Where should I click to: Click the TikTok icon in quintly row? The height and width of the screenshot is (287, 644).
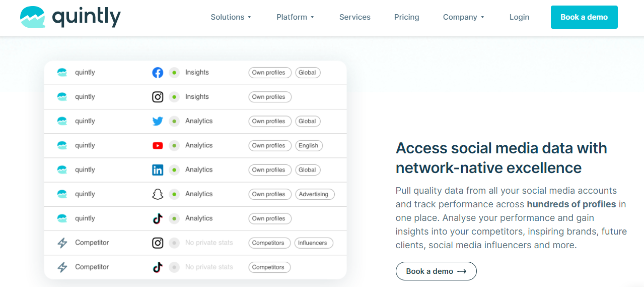click(158, 218)
